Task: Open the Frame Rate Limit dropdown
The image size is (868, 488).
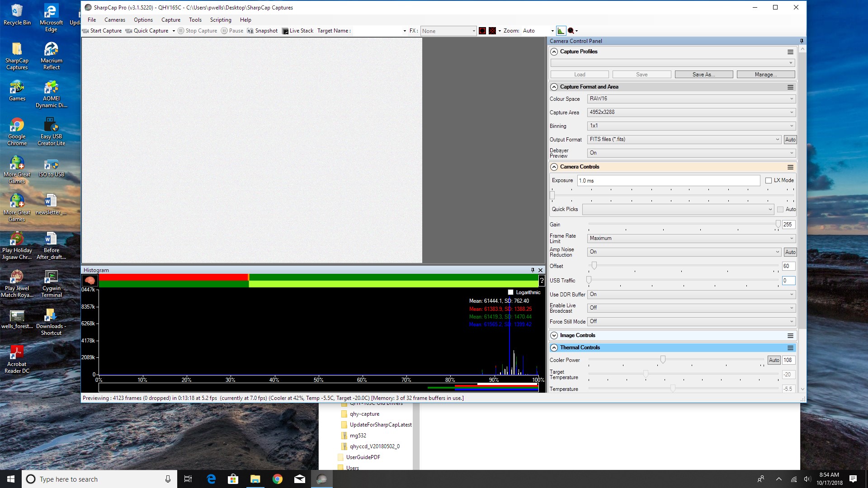Action: point(691,238)
